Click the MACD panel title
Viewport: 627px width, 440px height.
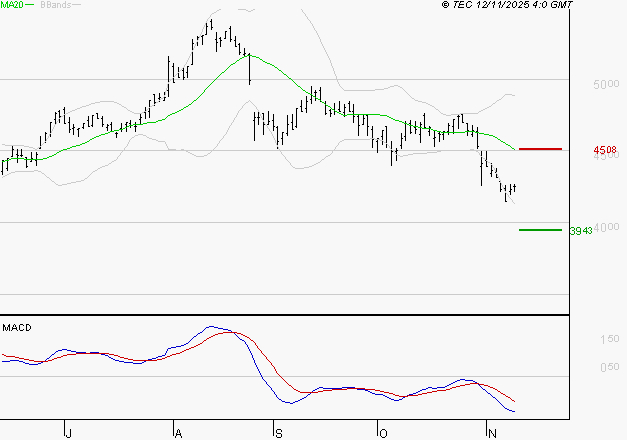tap(17, 328)
